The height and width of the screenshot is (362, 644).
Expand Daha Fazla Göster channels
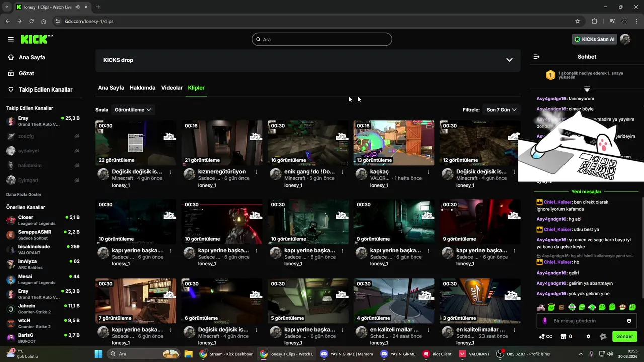24,194
